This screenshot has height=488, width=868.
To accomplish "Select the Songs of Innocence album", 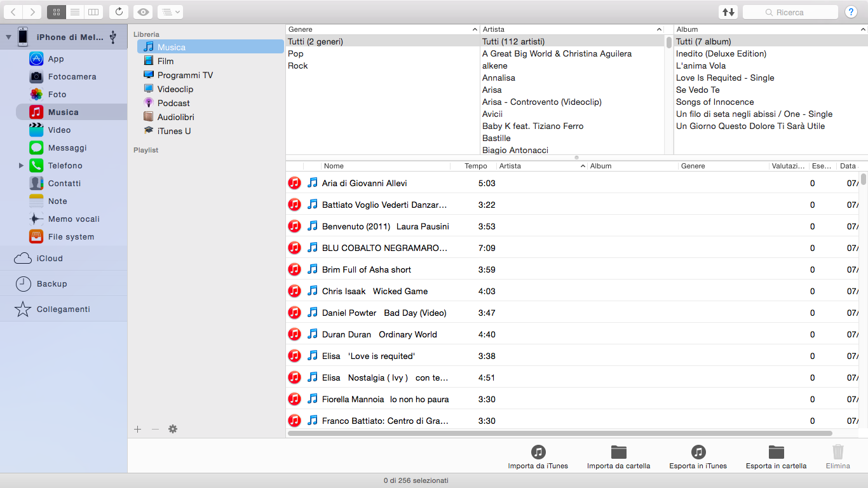I will pos(714,102).
